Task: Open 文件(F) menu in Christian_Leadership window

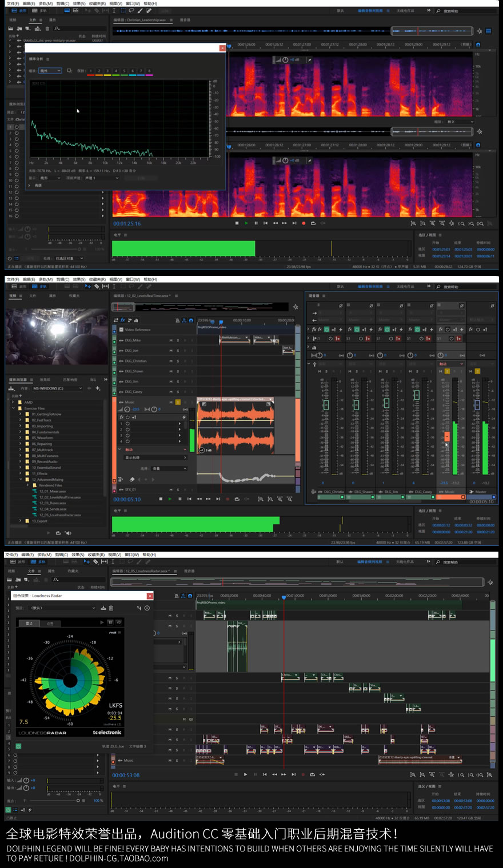Action: coord(13,3)
